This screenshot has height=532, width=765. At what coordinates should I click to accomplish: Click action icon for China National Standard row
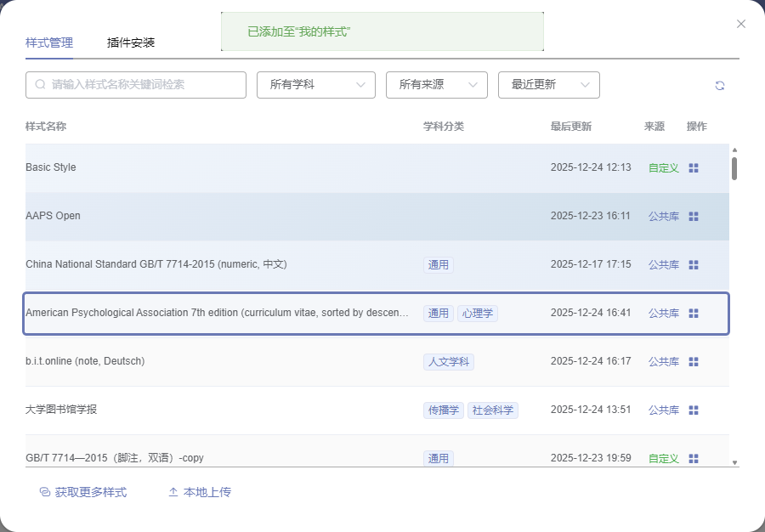coord(694,265)
